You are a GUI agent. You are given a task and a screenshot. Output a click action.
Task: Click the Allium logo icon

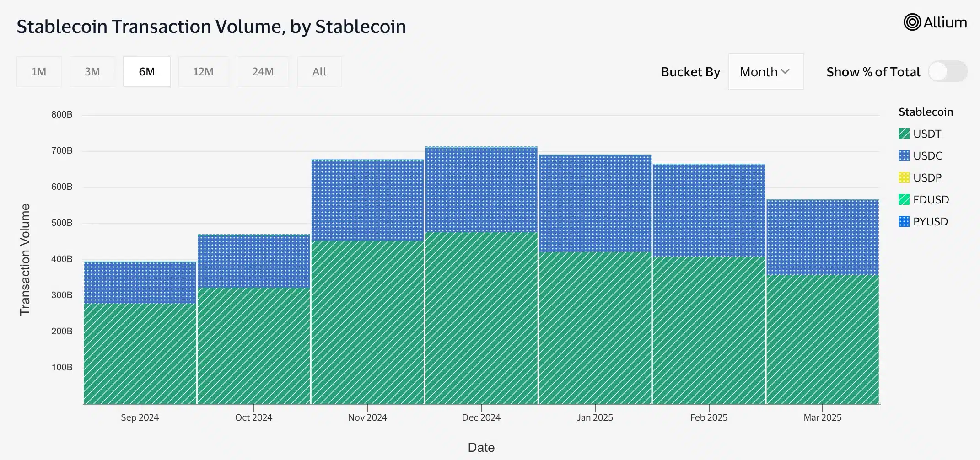tap(912, 22)
